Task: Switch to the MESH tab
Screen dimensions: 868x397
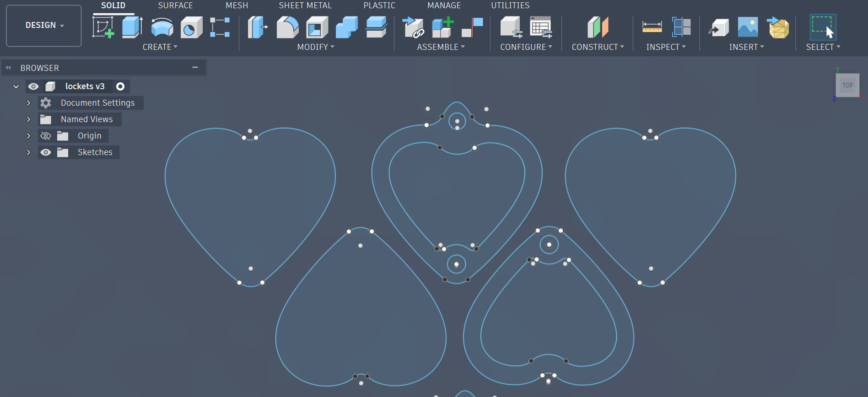Action: pos(237,5)
